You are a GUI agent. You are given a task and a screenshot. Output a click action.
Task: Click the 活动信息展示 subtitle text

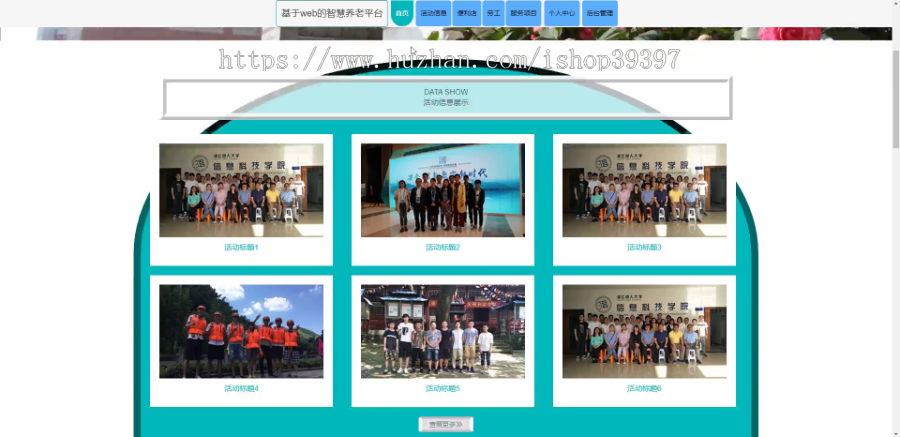point(446,103)
